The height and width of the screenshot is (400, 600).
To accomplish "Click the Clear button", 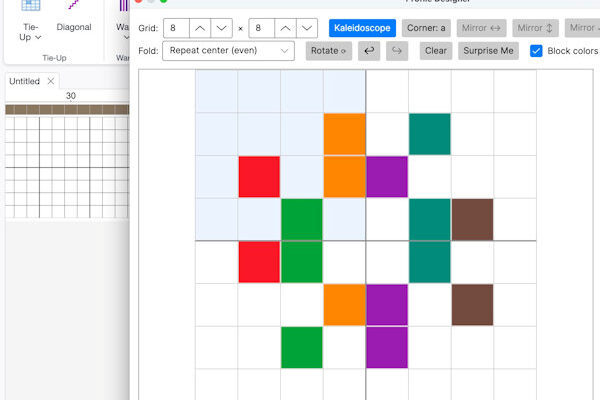I will click(435, 51).
